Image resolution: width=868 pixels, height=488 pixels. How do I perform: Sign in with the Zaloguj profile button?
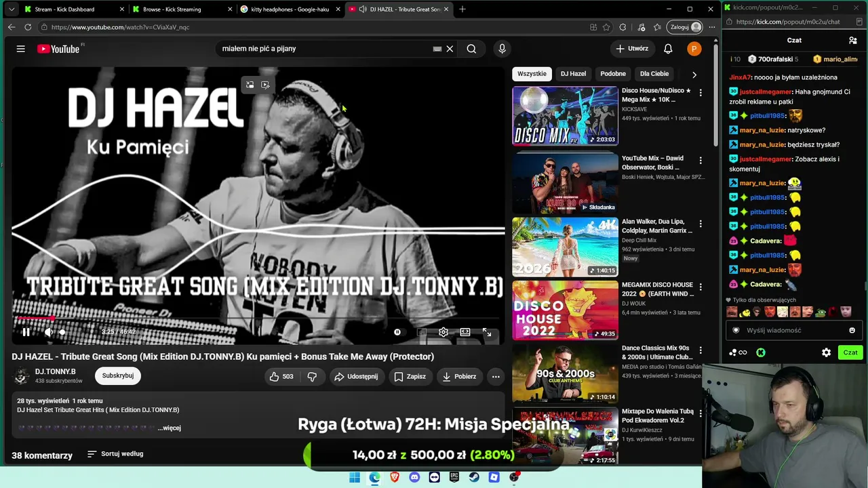point(685,27)
